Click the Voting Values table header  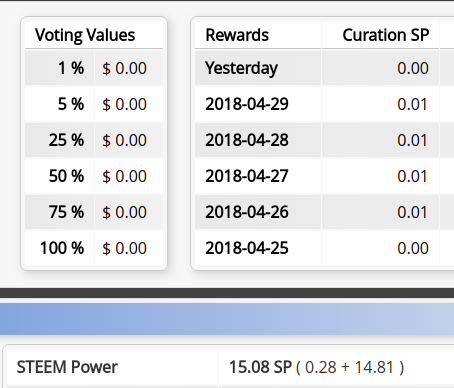coord(94,35)
